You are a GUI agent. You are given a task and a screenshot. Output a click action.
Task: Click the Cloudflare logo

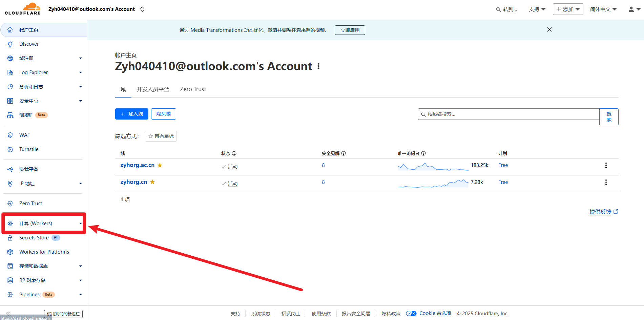coord(23,9)
